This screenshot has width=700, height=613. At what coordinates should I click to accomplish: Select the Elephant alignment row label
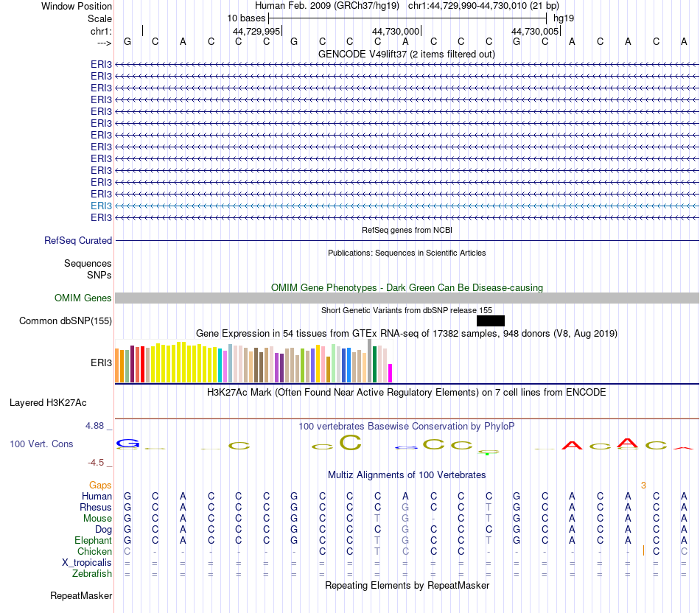pos(93,541)
